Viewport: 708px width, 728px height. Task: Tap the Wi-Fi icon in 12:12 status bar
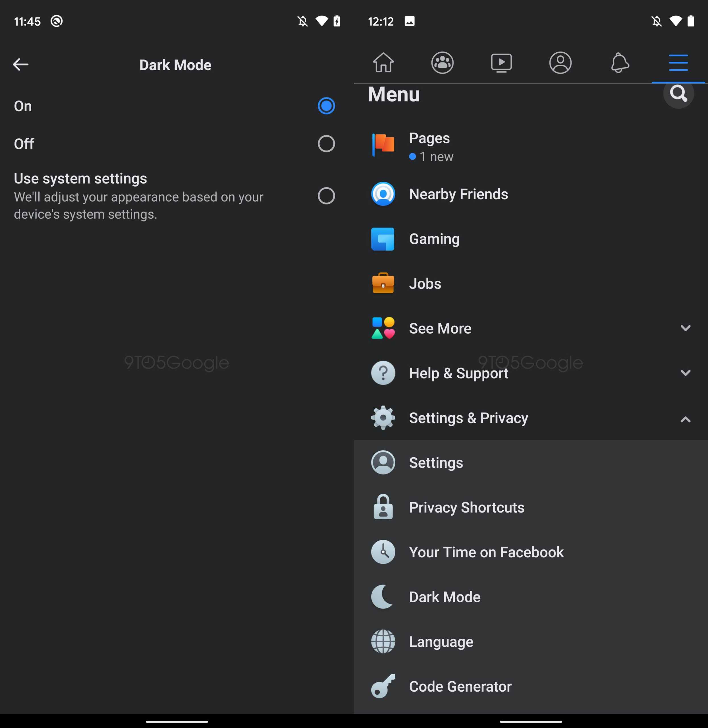(675, 21)
